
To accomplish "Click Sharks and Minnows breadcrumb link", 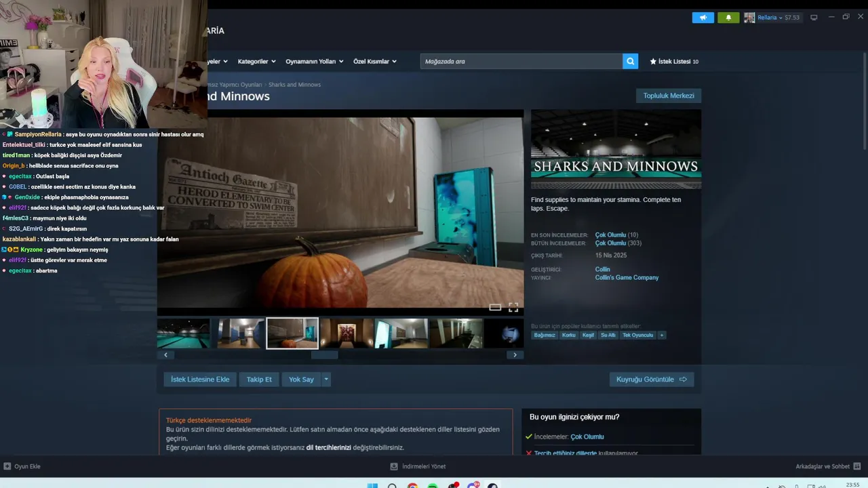I will (x=294, y=85).
